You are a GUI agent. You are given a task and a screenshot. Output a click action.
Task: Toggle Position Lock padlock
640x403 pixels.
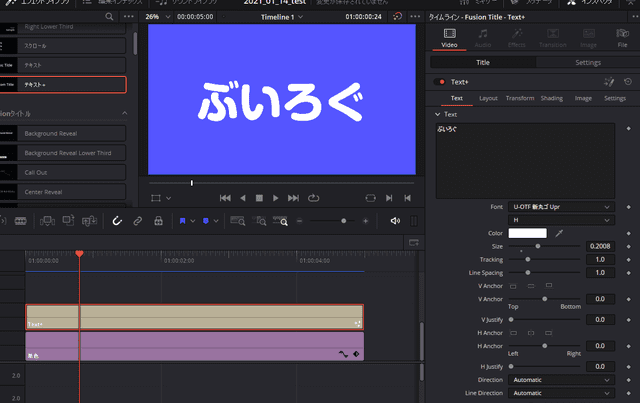click(x=158, y=221)
